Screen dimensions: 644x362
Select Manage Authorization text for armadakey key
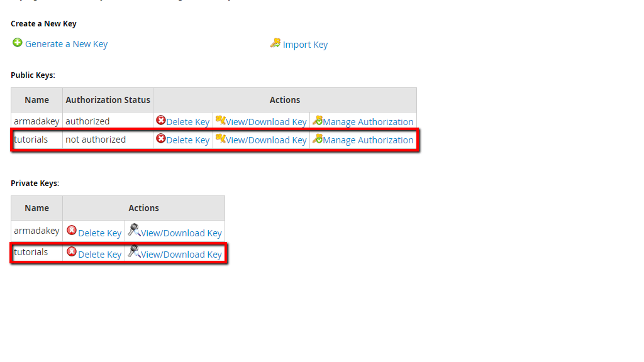pos(368,122)
